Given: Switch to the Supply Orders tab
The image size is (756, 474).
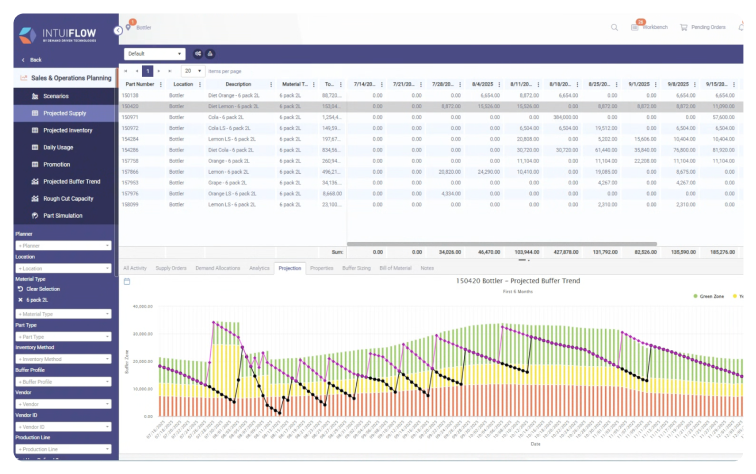Looking at the screenshot, I should (x=171, y=268).
